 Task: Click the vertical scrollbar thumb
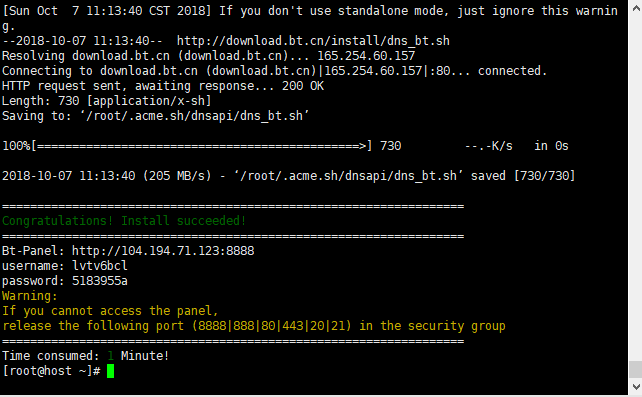coord(635,370)
